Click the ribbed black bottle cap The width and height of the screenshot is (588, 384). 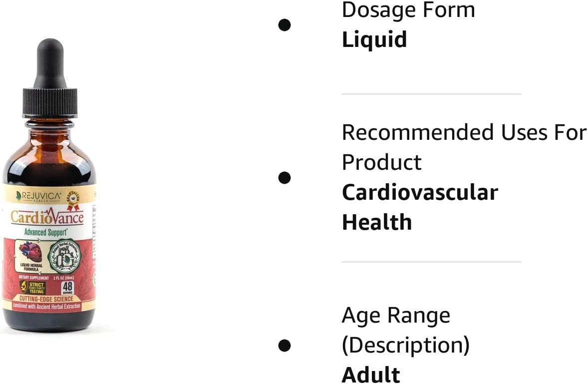[x=49, y=101]
